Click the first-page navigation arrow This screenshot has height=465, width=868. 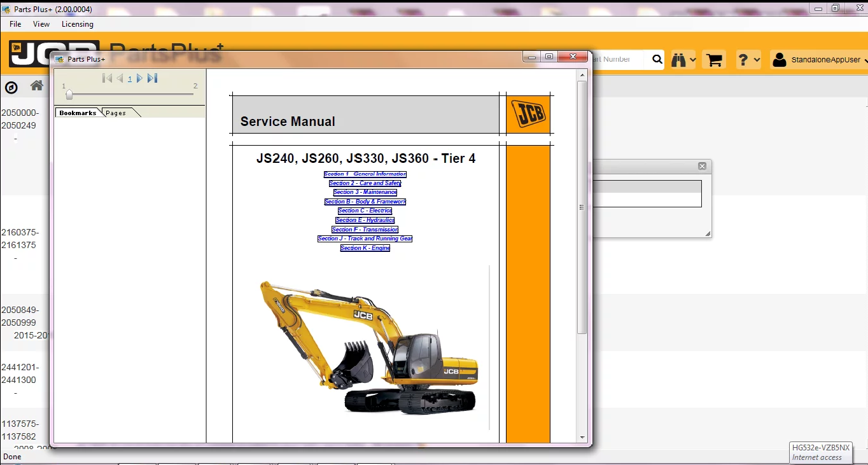click(x=107, y=78)
